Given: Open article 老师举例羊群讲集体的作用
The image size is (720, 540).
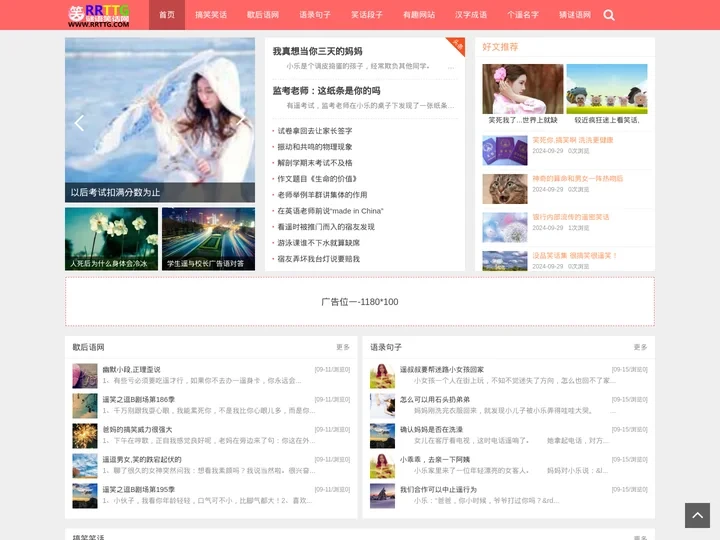Looking at the screenshot, I should [322, 195].
